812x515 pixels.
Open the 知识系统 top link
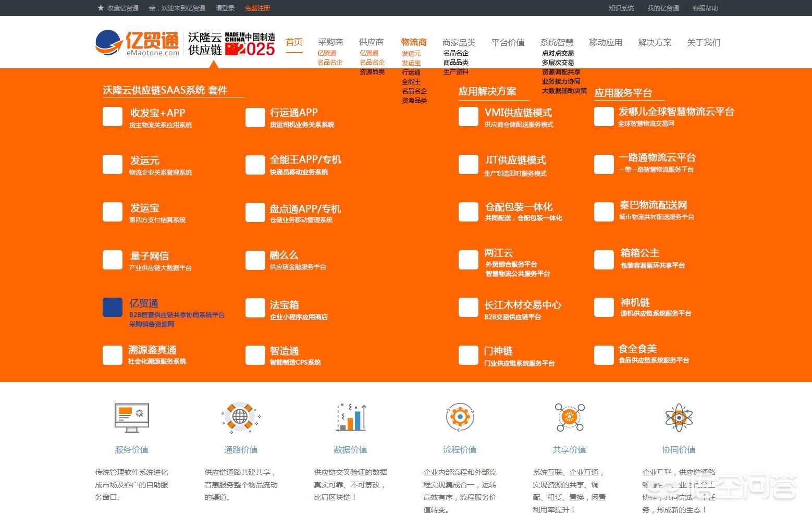pos(621,8)
